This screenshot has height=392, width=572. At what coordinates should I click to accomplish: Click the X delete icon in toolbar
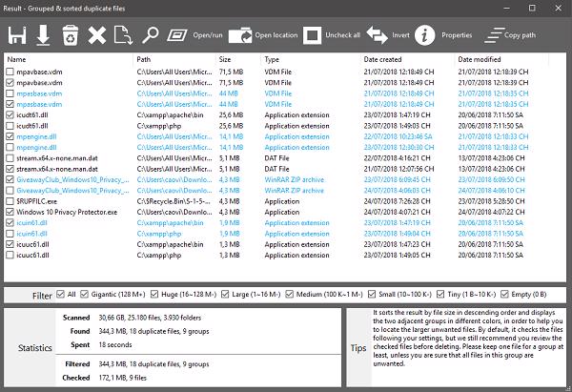point(96,35)
